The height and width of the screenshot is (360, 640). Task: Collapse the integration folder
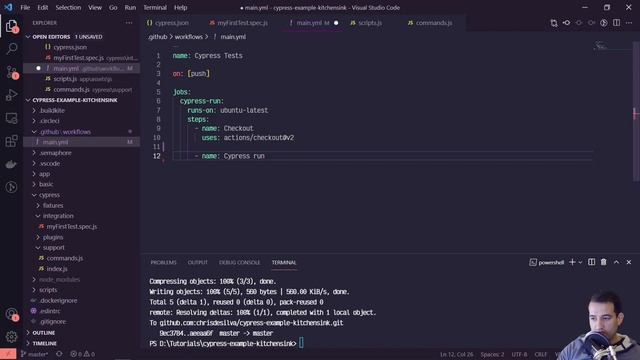point(81,216)
